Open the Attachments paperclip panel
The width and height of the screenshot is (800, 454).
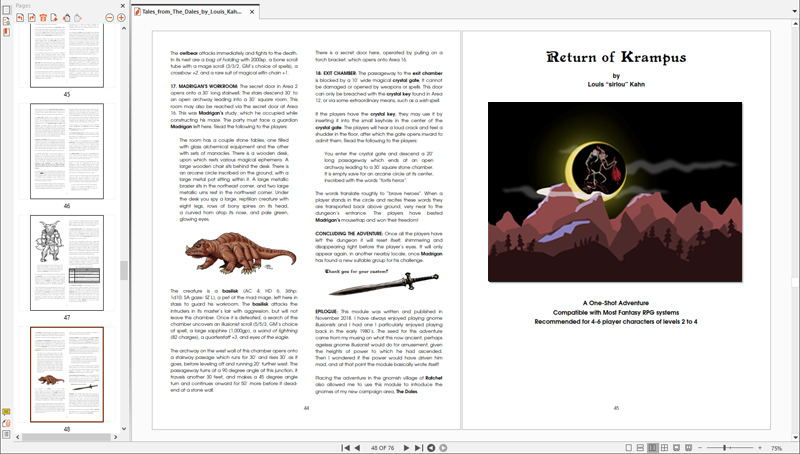[x=6, y=423]
